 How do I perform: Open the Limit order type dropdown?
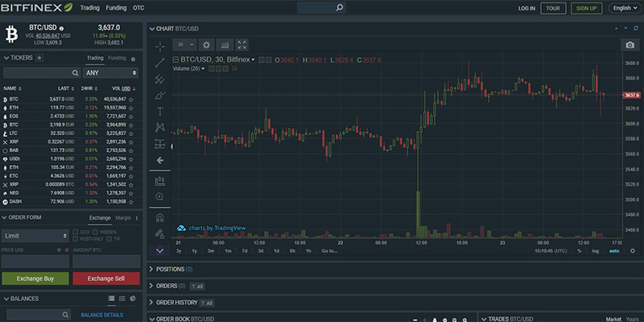35,236
